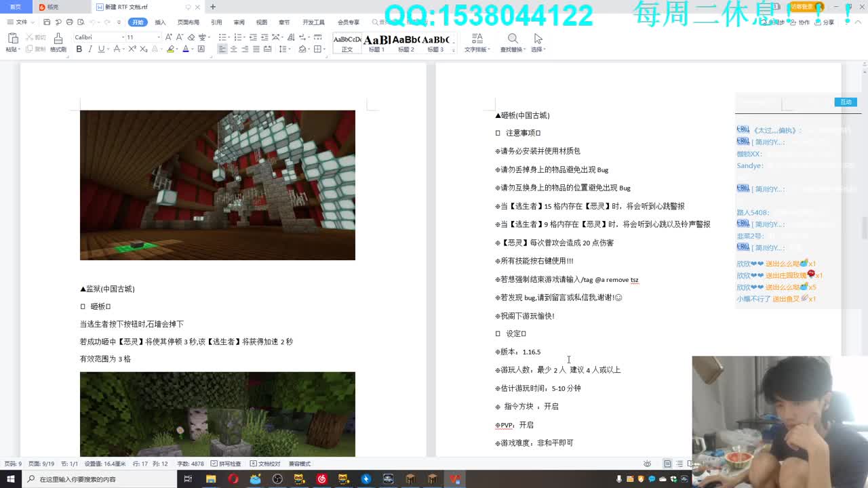Click the 分享 share button
This screenshot has height=488, width=868.
coord(825,22)
